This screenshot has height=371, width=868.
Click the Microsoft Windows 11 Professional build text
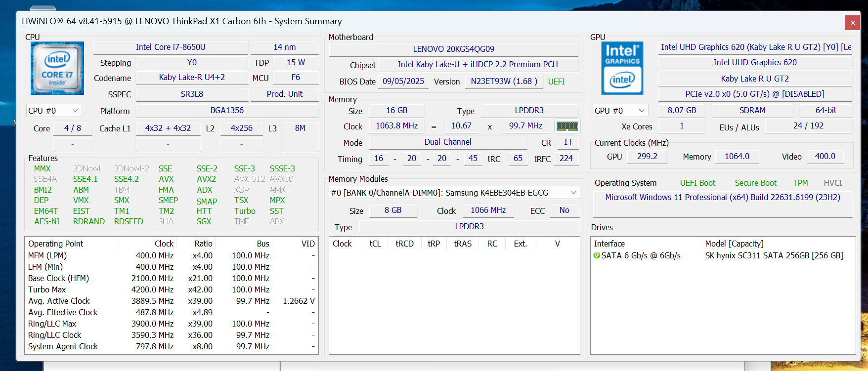pos(723,198)
